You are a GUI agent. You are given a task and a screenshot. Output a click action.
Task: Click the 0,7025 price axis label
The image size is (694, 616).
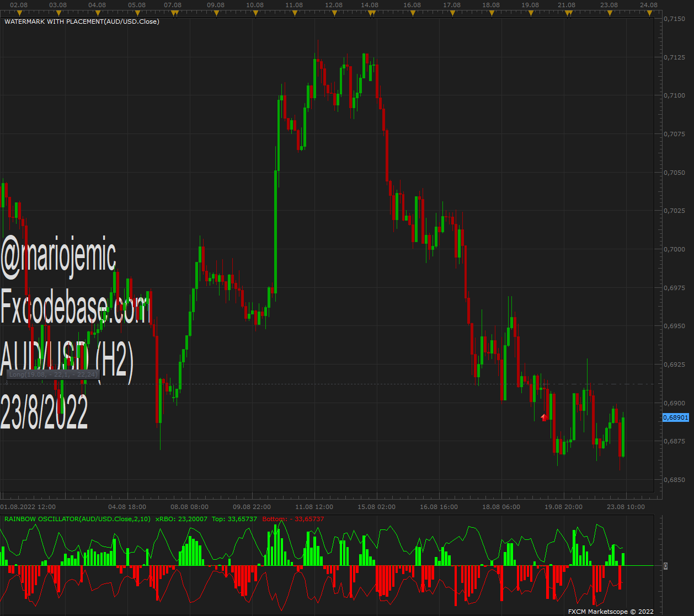674,211
